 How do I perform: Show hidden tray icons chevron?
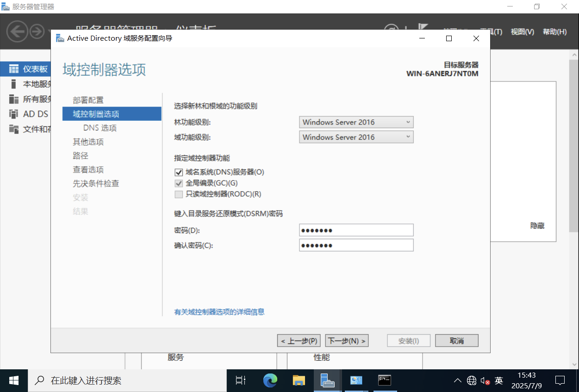coord(458,380)
